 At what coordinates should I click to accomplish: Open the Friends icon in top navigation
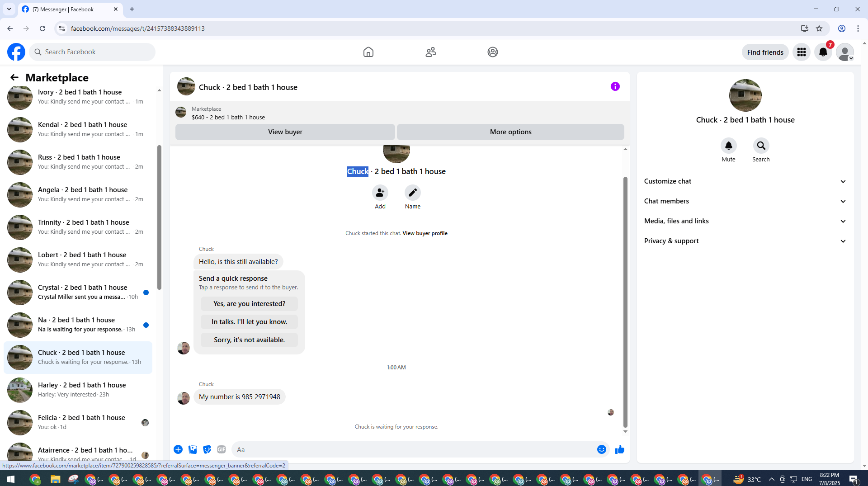pyautogui.click(x=431, y=52)
